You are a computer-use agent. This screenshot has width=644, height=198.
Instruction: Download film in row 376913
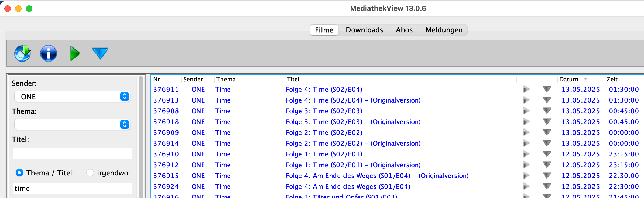tap(547, 100)
